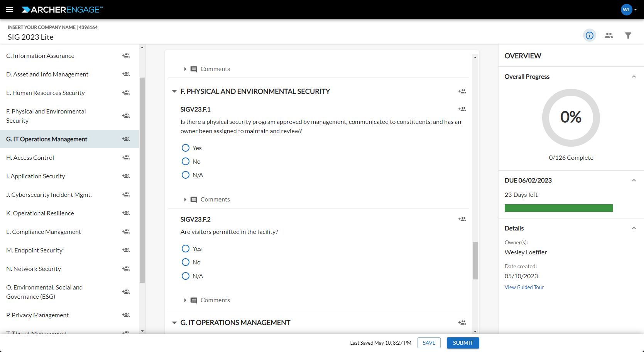
Task: Collapse the F. PHYSICAL AND ENVIRONMENTAL SECURITY section
Action: [x=174, y=91]
